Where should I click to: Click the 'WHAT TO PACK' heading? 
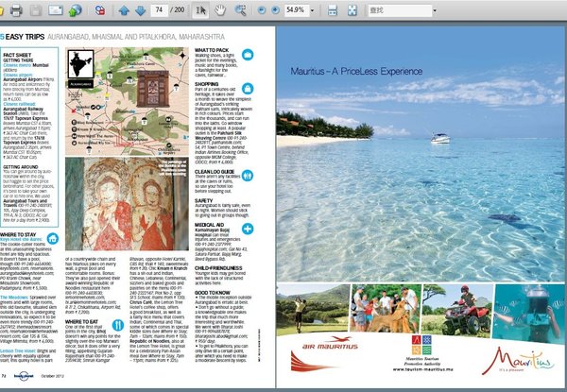click(x=212, y=50)
